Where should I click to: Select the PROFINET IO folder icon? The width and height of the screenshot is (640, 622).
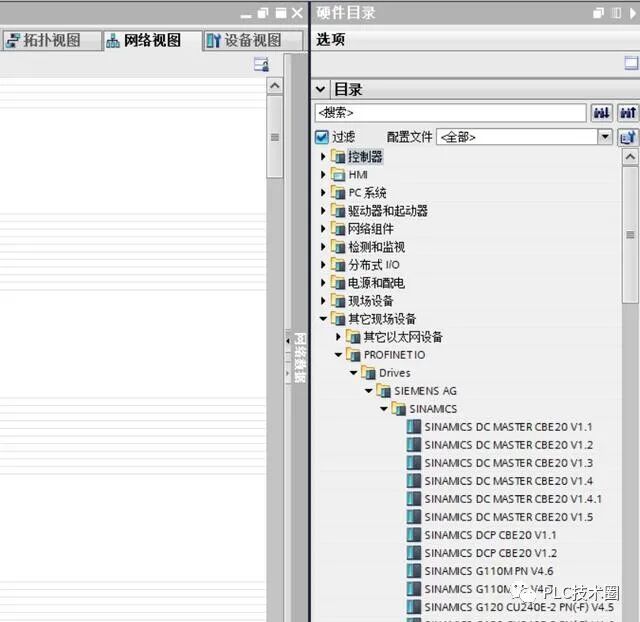353,355
